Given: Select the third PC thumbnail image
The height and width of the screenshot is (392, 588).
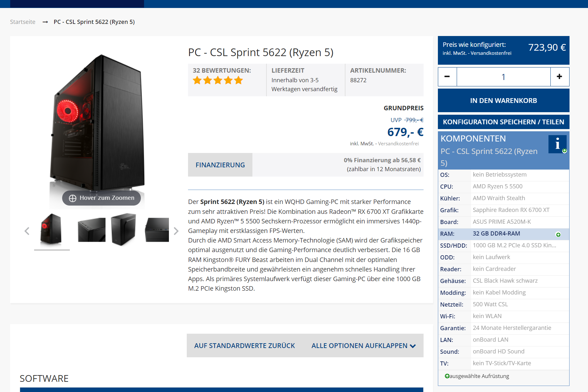Looking at the screenshot, I should [x=124, y=229].
